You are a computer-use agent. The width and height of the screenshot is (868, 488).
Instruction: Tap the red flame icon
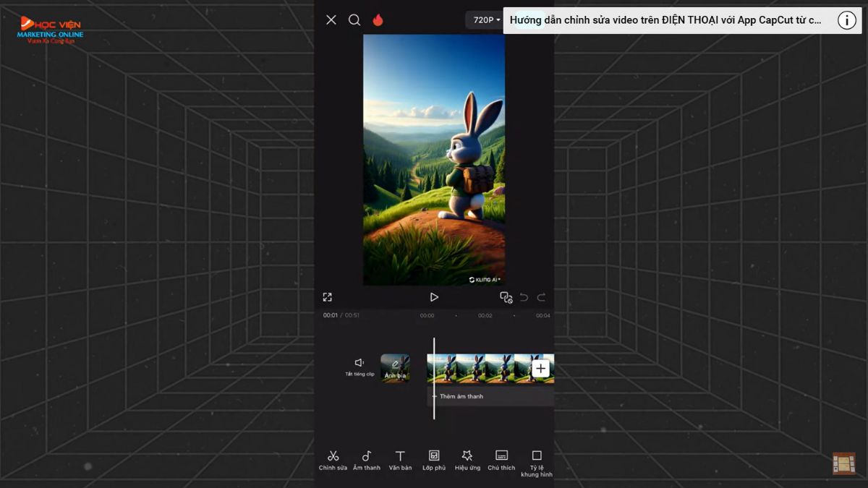coord(378,20)
